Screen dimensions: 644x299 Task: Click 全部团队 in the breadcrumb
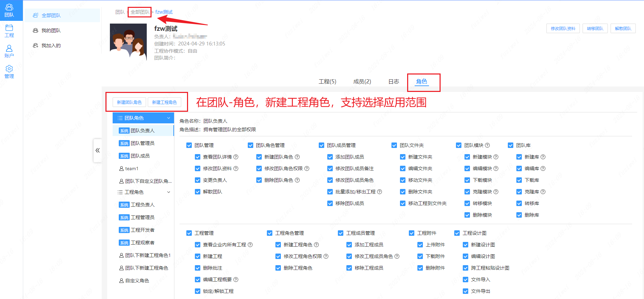(140, 12)
